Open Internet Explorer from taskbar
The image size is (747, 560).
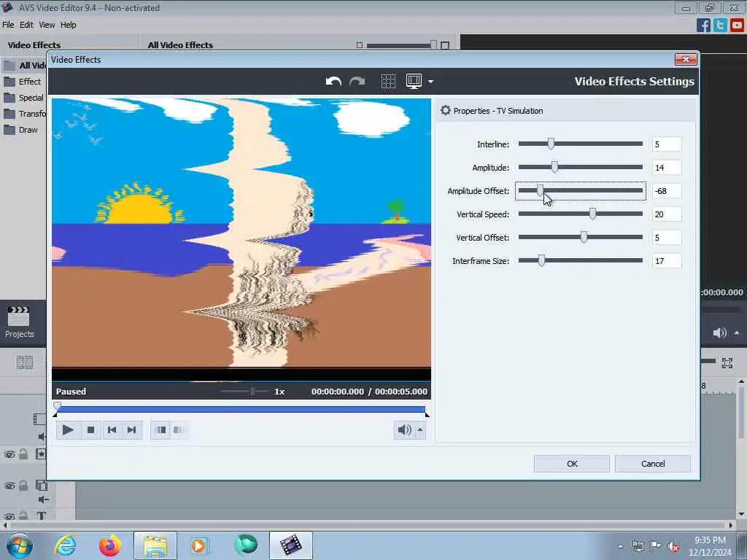tap(65, 545)
